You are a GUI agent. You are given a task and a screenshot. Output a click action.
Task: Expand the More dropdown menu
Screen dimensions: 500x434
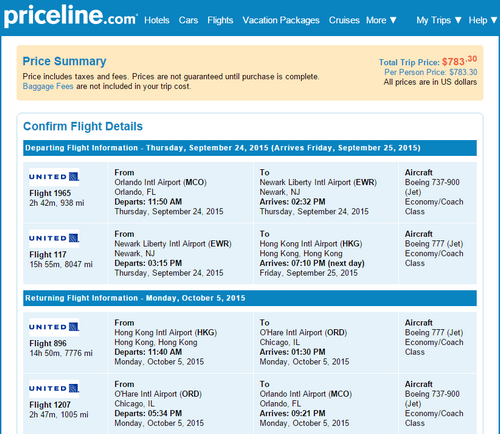[381, 20]
